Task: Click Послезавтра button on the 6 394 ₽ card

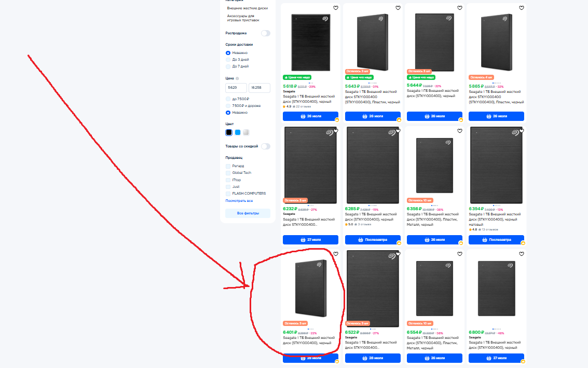Action: coord(497,240)
